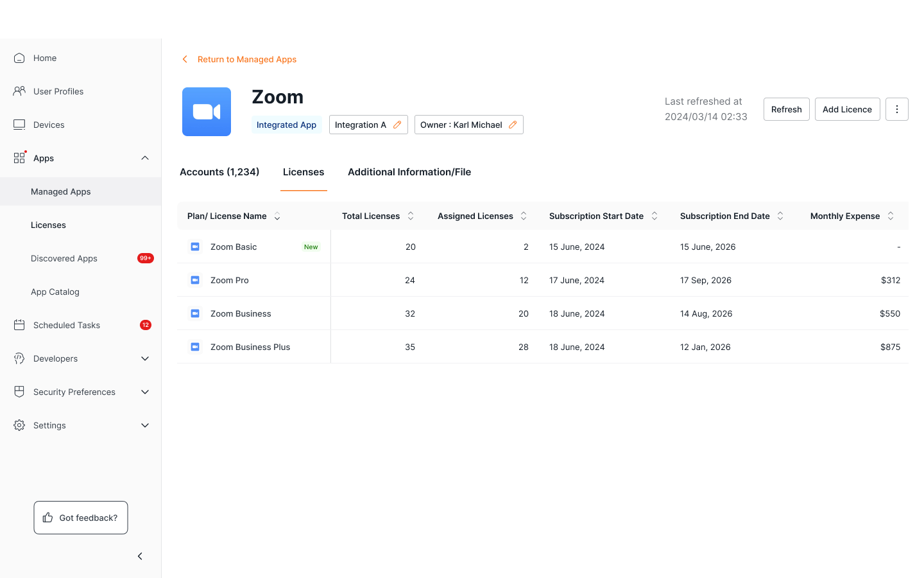Screen dimensions: 924x578
Task: Click the Integrated App badge
Action: 286,125
